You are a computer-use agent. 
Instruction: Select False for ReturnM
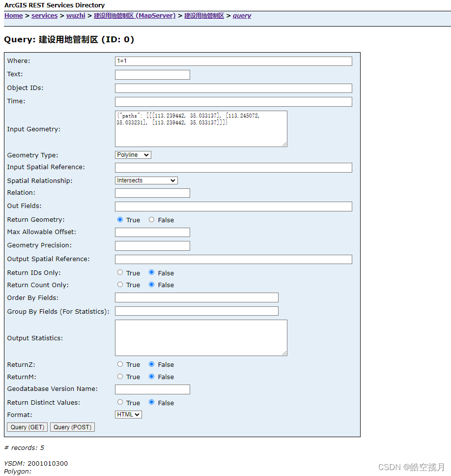click(151, 377)
